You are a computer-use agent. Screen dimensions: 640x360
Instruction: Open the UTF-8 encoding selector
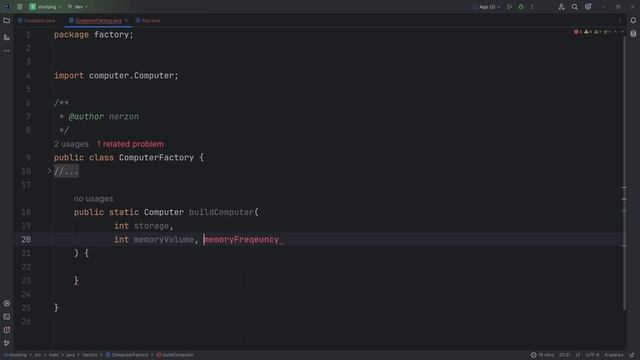pyautogui.click(x=593, y=355)
